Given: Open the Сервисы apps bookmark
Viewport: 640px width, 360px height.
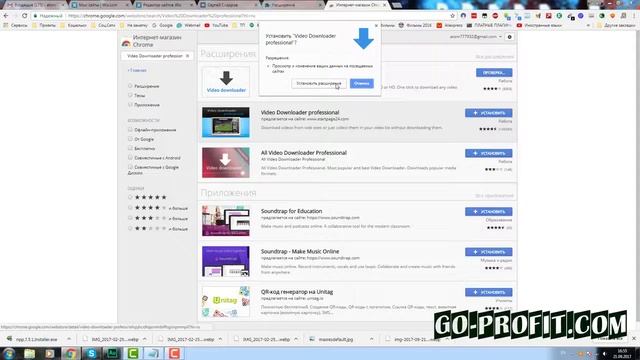Looking at the screenshot, I should [x=16, y=25].
